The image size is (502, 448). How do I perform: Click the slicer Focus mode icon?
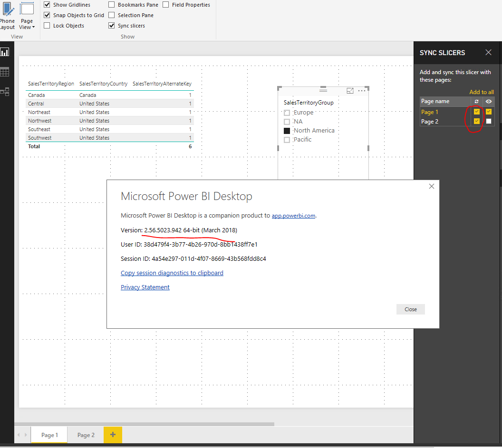coord(350,91)
